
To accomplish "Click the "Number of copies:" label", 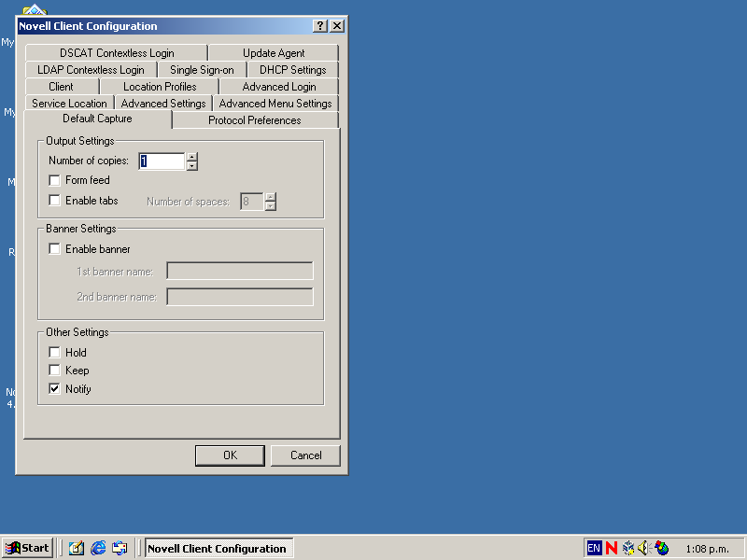I will (89, 161).
